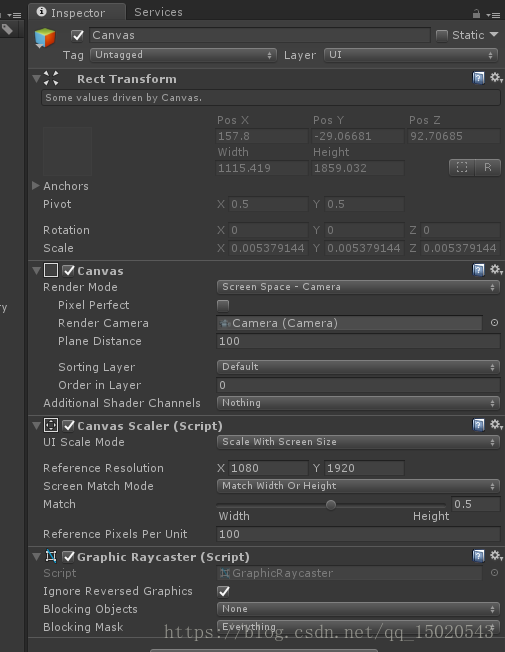This screenshot has width=505, height=652.
Task: Open the Layer dropdown showing UI
Action: [x=410, y=55]
